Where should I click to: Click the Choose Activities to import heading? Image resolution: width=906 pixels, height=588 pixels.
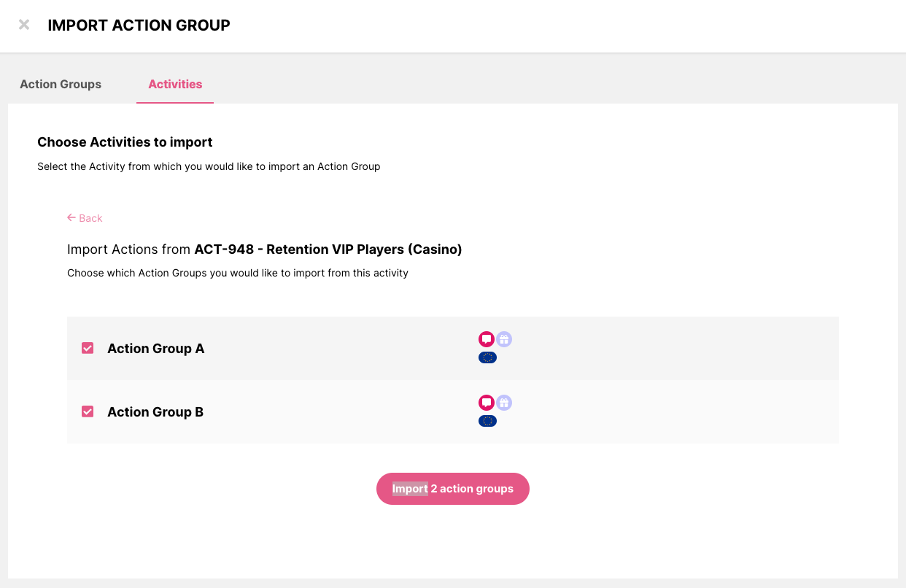pyautogui.click(x=125, y=142)
